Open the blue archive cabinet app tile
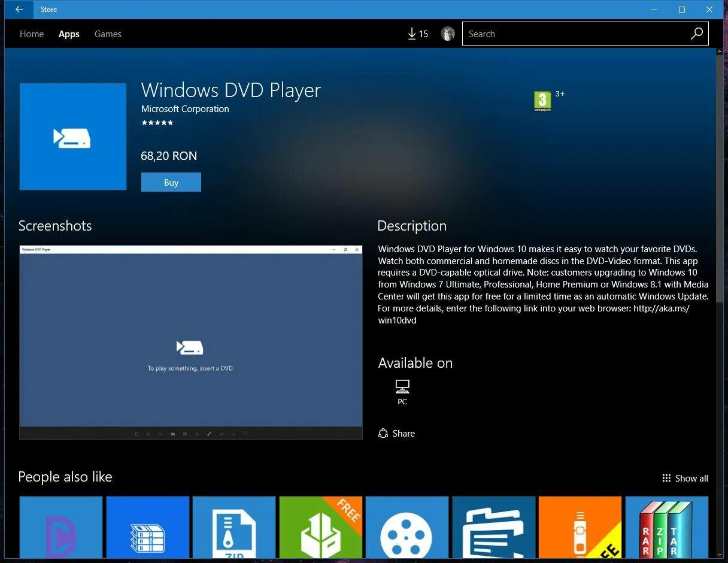 point(148,527)
